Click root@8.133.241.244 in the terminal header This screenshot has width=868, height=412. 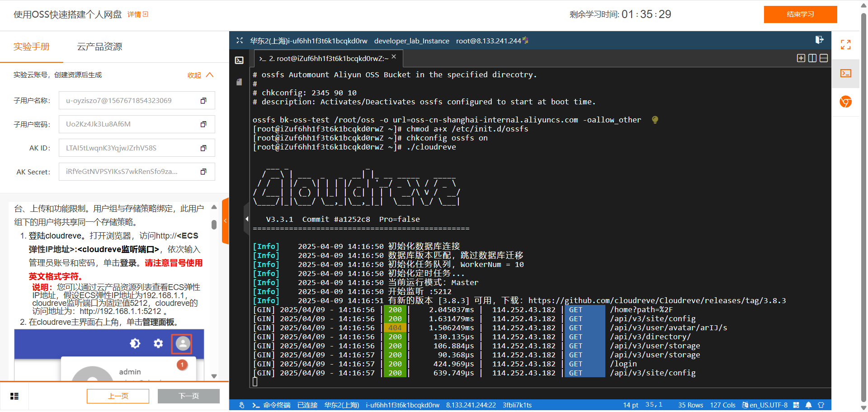[x=488, y=41]
